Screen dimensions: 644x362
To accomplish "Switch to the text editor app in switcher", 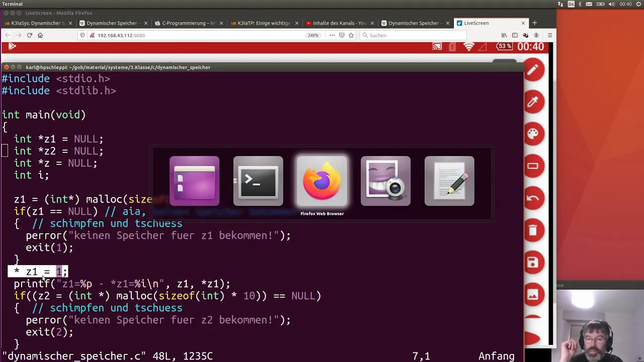I will [x=449, y=181].
